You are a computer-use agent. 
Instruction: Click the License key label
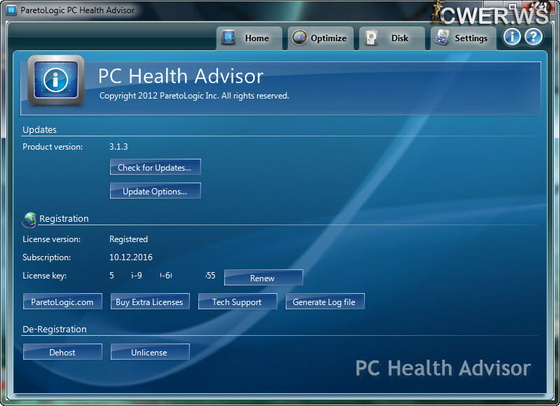click(44, 276)
